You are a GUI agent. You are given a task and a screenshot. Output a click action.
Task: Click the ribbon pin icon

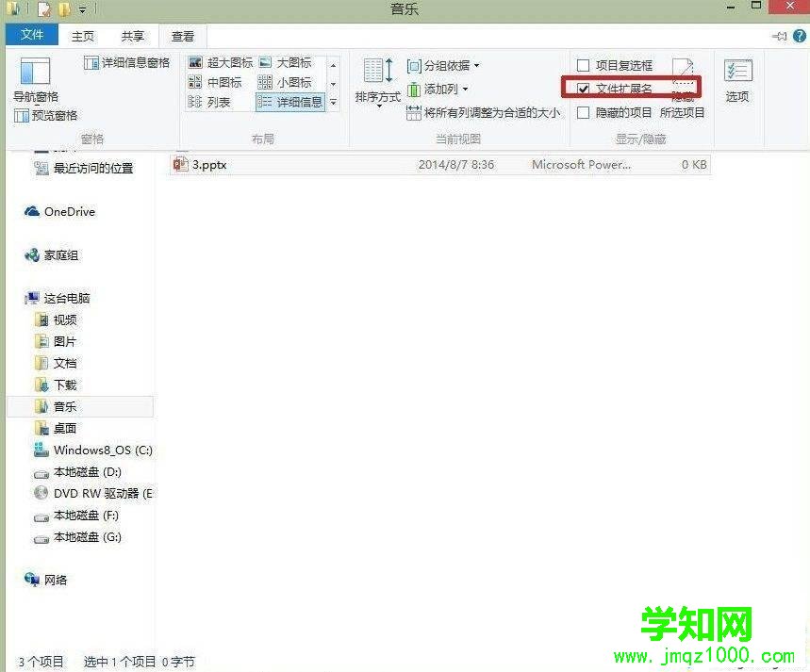(779, 36)
